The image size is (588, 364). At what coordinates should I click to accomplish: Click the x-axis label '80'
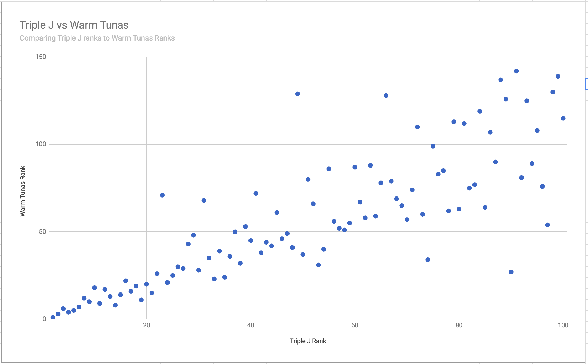pos(459,325)
